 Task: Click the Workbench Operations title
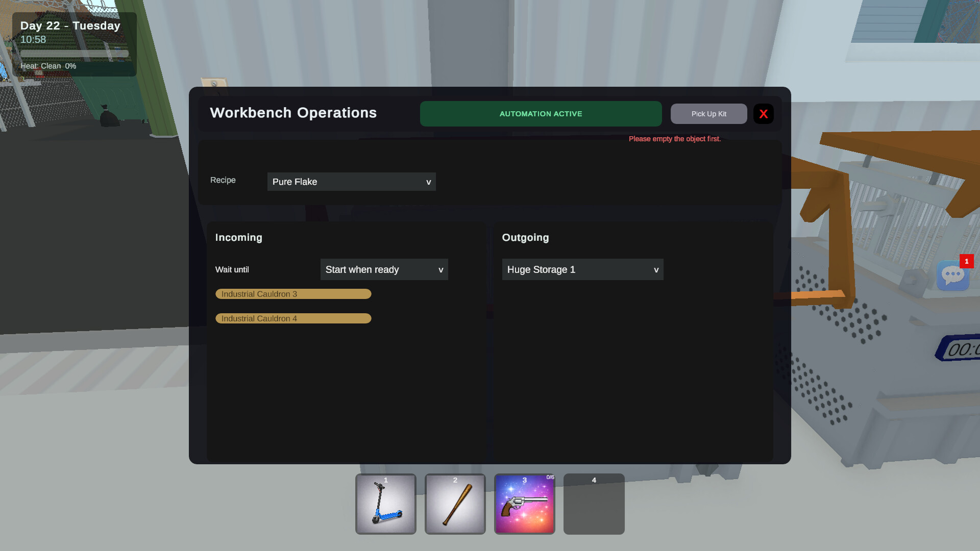click(x=293, y=113)
